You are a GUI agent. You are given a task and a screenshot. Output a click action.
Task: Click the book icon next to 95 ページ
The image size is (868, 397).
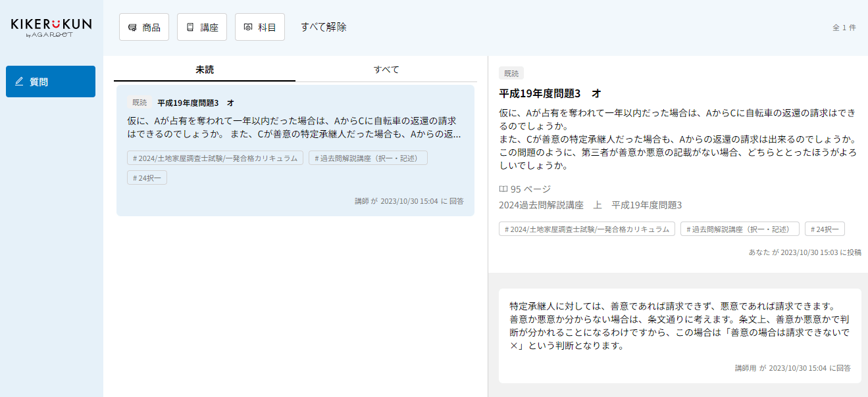pos(503,189)
